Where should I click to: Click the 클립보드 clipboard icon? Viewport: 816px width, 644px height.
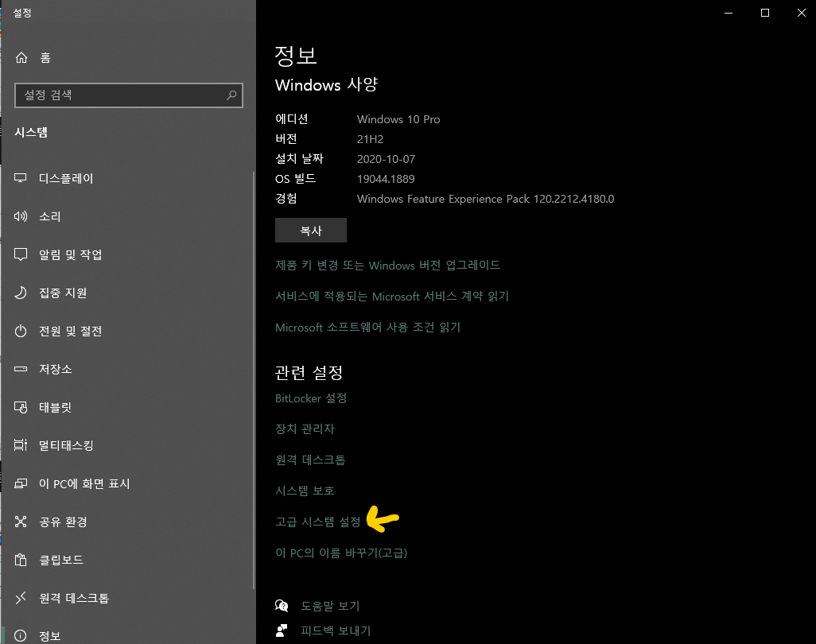(21, 560)
